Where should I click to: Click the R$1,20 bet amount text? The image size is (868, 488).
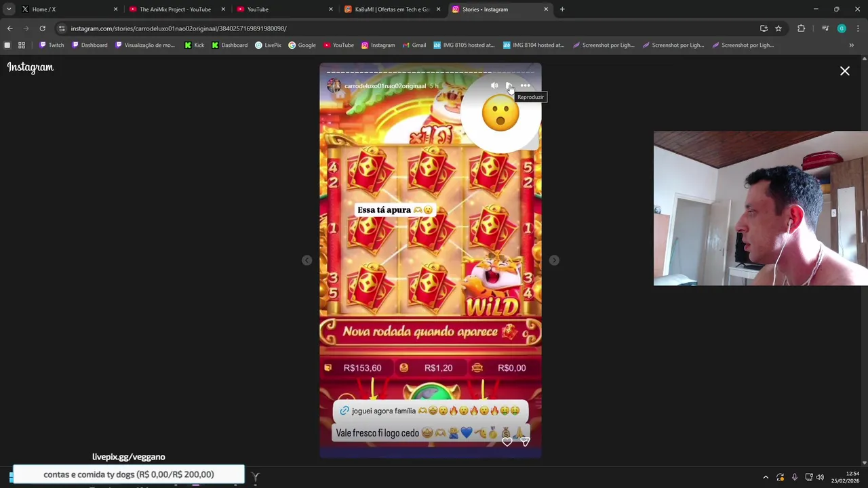[x=438, y=368]
